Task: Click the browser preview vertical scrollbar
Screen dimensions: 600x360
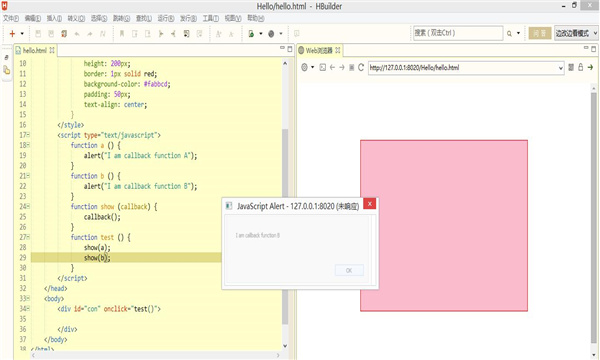Action: click(594, 218)
